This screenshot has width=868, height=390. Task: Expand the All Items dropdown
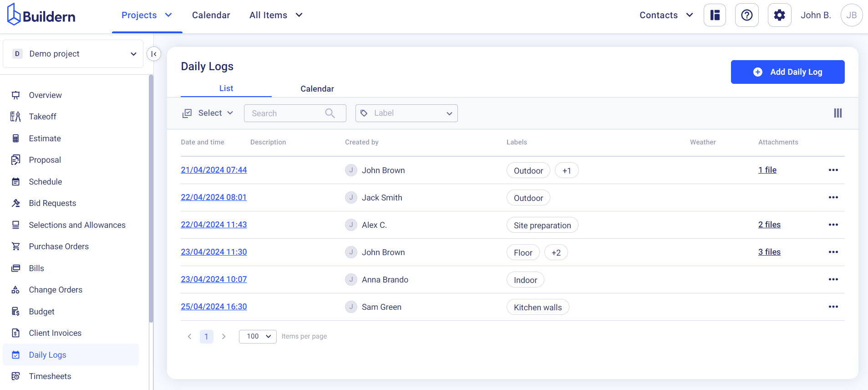276,15
